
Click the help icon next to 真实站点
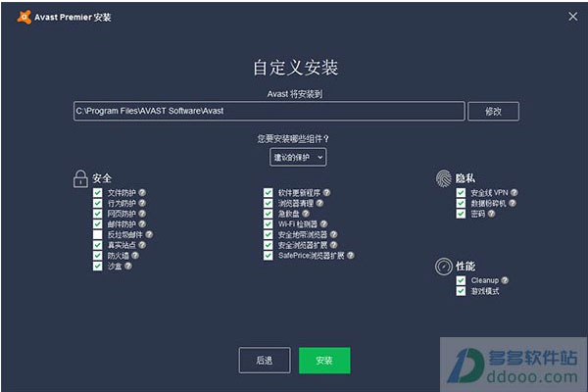click(x=142, y=245)
